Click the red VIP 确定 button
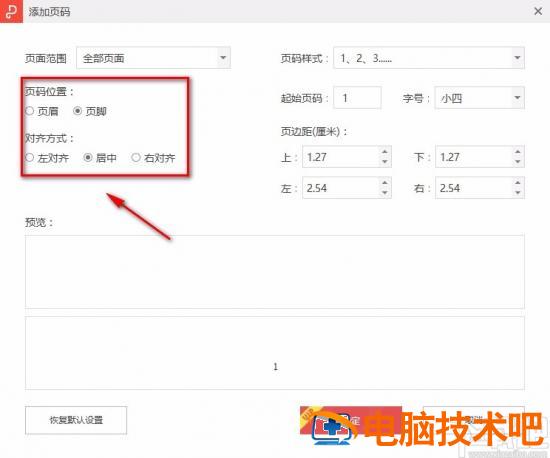 point(351,420)
